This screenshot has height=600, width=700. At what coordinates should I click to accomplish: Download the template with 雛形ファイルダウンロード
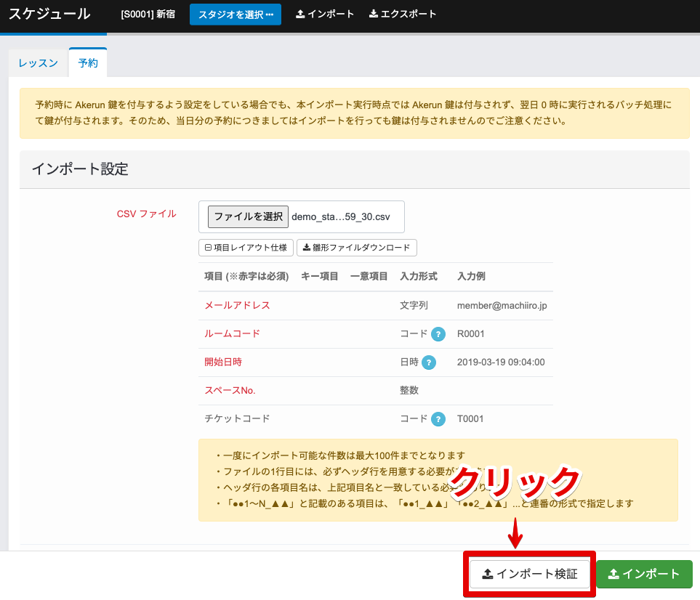tap(356, 248)
